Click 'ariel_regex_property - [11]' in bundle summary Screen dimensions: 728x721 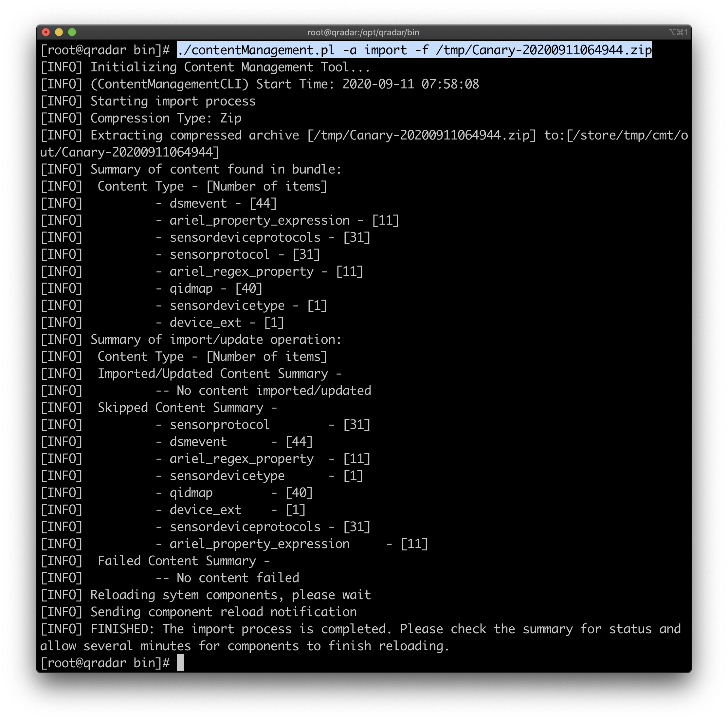pos(259,271)
